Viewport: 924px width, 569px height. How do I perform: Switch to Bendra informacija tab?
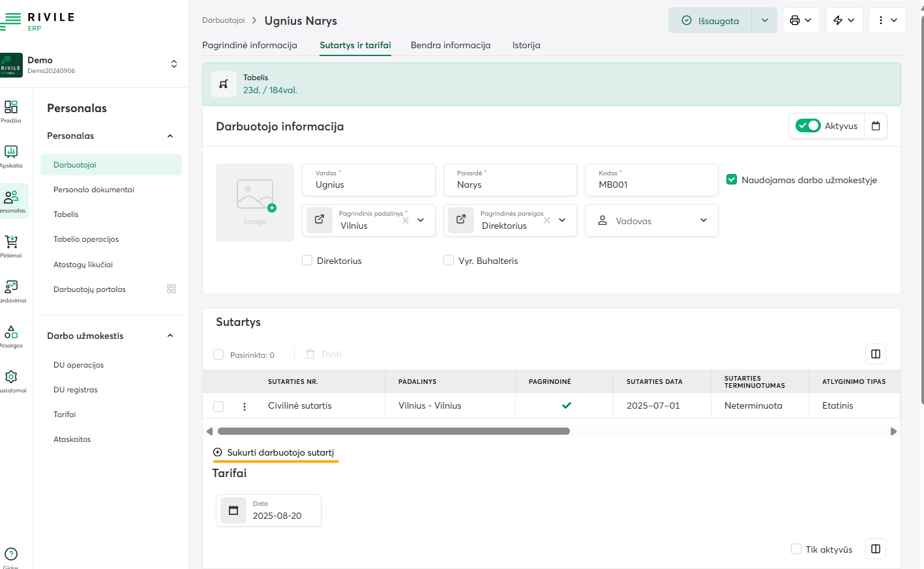[450, 45]
